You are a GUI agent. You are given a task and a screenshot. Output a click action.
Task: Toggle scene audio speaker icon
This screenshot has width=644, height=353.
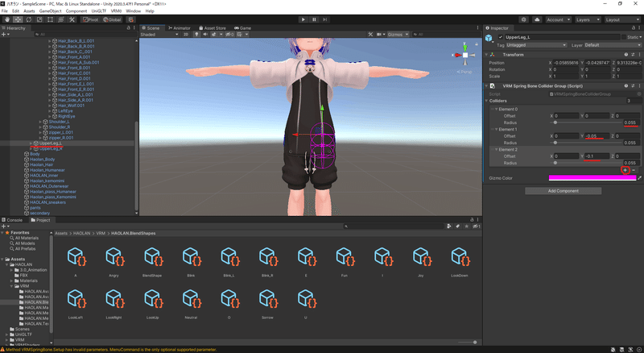point(205,35)
